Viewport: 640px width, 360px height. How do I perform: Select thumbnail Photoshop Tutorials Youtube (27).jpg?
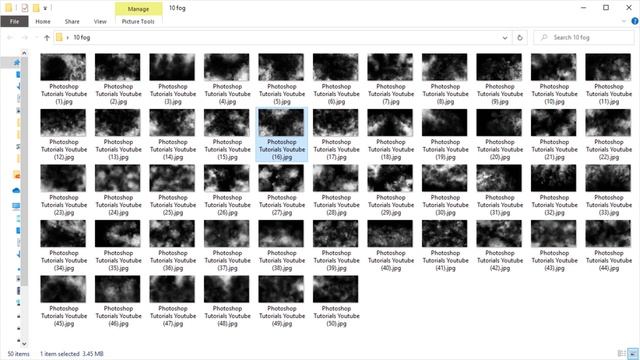click(x=281, y=178)
